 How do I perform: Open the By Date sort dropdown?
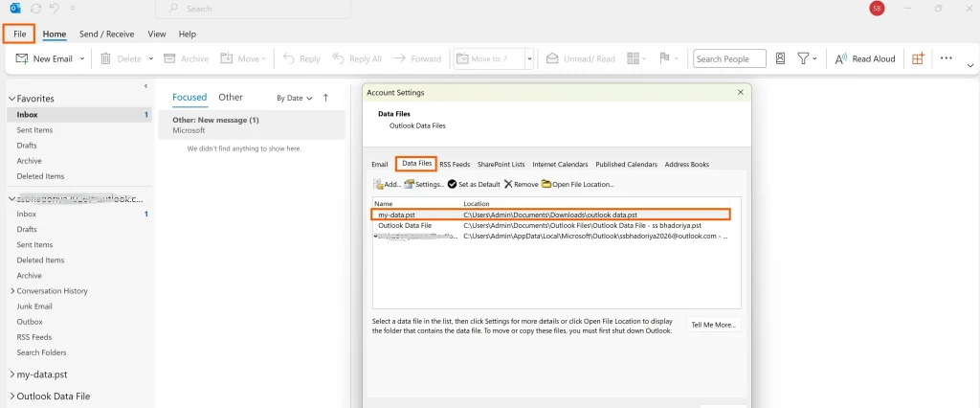(295, 98)
